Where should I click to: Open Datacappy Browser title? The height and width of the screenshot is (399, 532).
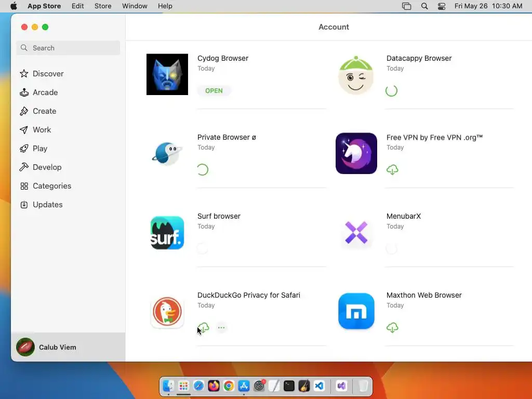click(419, 58)
